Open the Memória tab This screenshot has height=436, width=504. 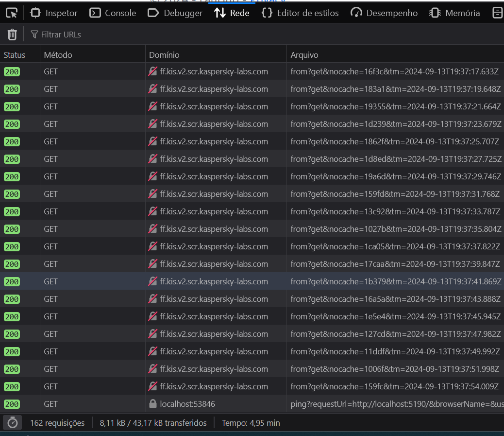click(x=454, y=13)
